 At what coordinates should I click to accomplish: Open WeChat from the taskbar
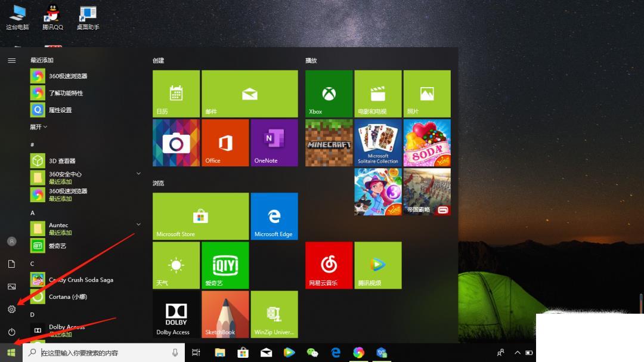click(x=312, y=352)
